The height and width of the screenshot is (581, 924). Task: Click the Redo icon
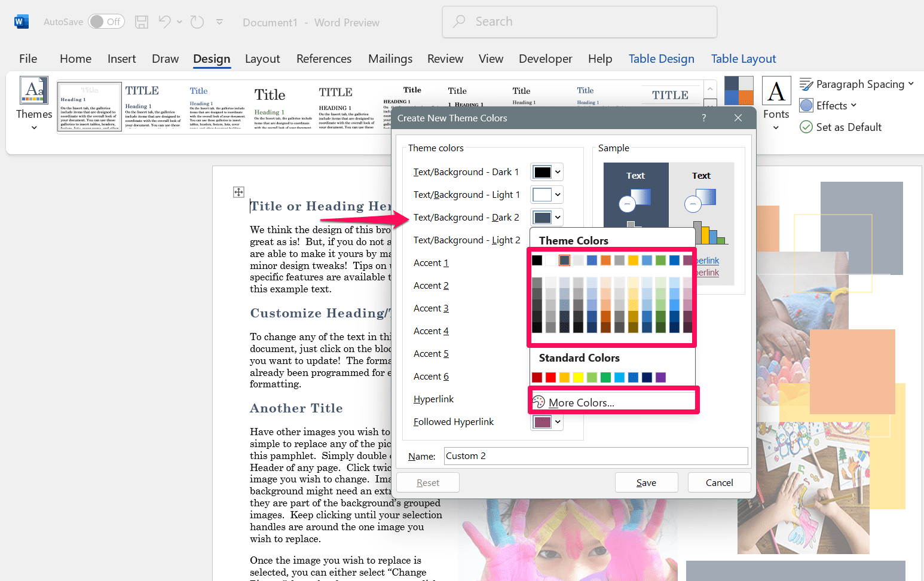pyautogui.click(x=197, y=22)
